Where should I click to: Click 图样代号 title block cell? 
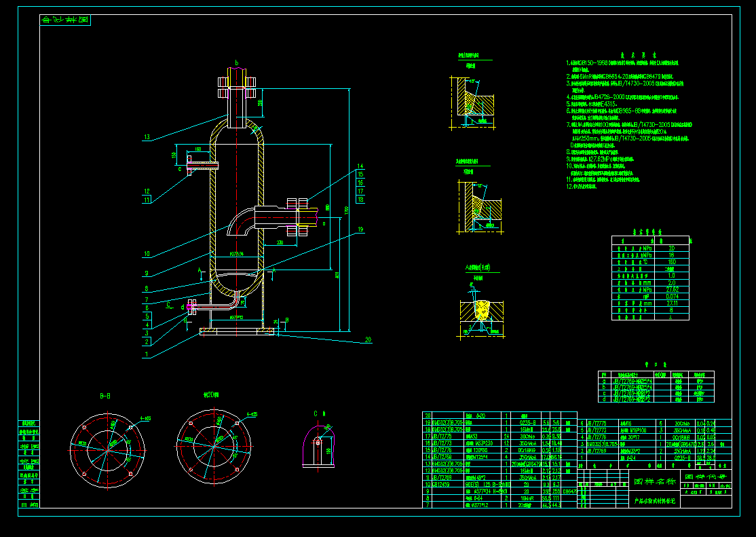click(706, 477)
